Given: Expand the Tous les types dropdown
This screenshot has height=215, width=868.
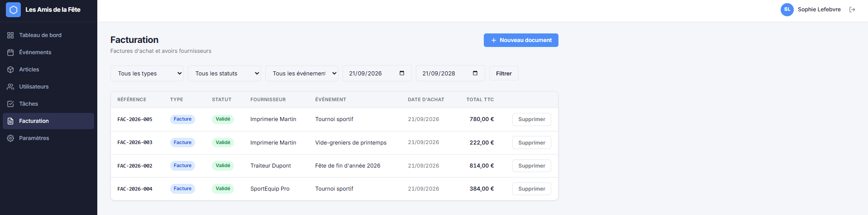Looking at the screenshot, I should (x=147, y=73).
